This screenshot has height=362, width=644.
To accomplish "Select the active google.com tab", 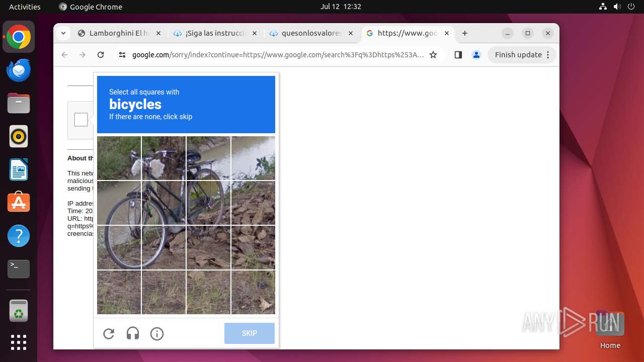I will coord(408,33).
